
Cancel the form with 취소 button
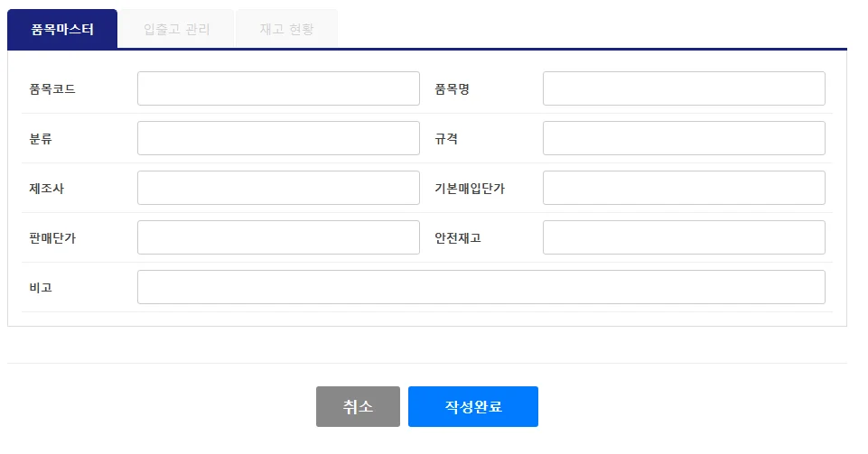click(359, 406)
